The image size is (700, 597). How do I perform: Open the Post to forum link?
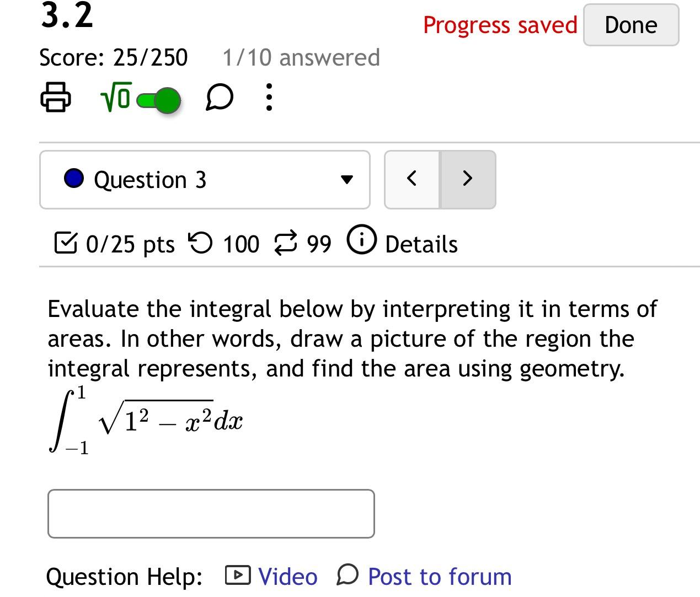[x=439, y=577]
